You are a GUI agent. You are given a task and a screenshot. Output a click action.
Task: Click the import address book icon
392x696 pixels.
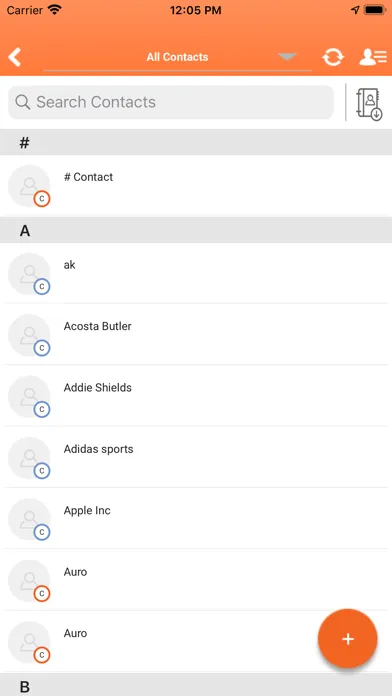pos(369,104)
